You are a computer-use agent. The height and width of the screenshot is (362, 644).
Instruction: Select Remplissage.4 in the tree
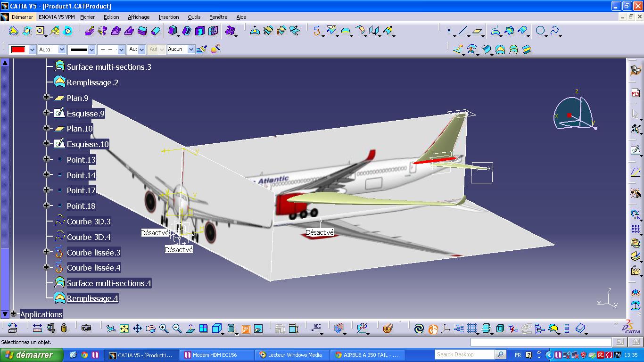coord(92,298)
